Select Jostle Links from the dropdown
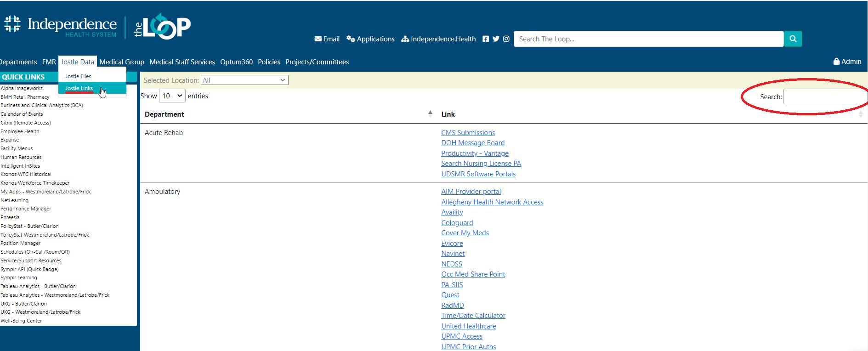The image size is (868, 351). point(92,88)
